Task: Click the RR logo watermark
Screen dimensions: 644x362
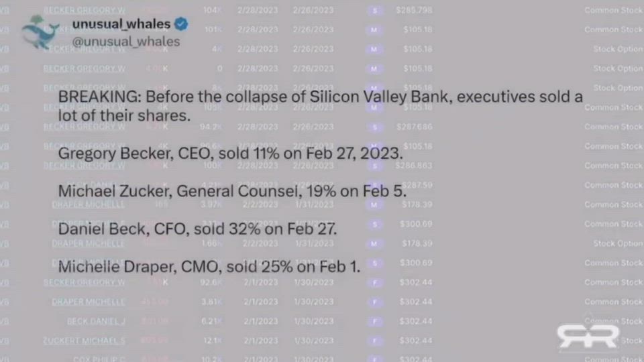Action: pyautogui.click(x=588, y=336)
